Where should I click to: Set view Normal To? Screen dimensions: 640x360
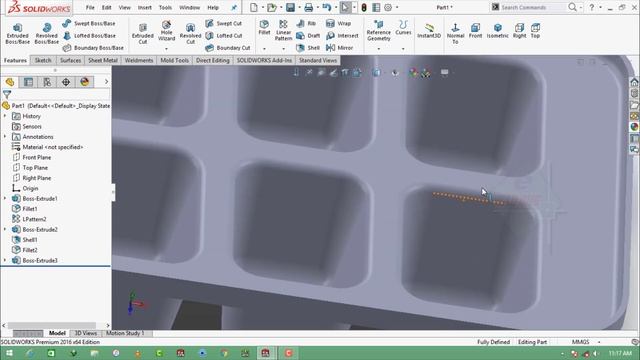click(455, 33)
